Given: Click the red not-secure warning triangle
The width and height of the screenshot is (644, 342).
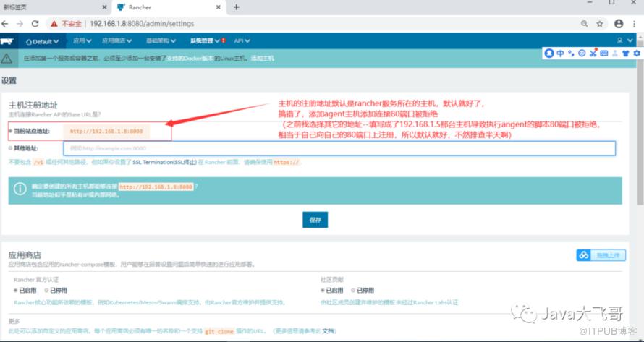Looking at the screenshot, I should 54,24.
